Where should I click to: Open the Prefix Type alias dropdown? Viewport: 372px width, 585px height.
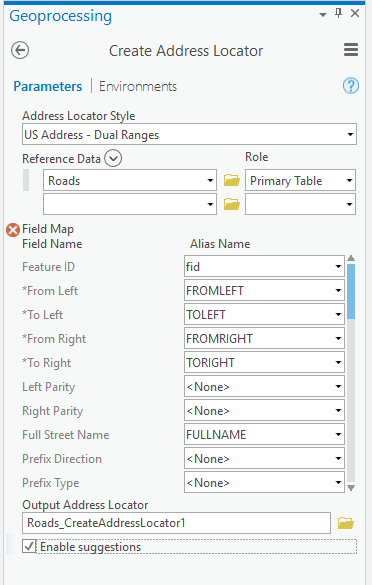tap(264, 482)
